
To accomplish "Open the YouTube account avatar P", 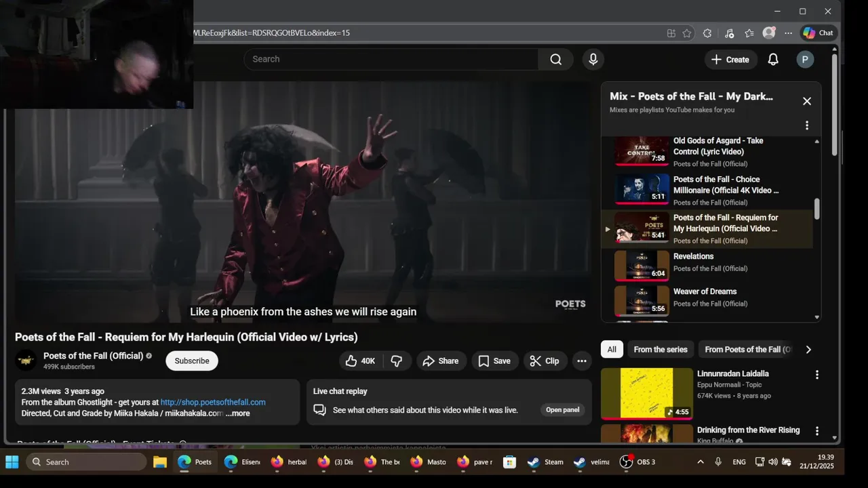I will [x=805, y=60].
